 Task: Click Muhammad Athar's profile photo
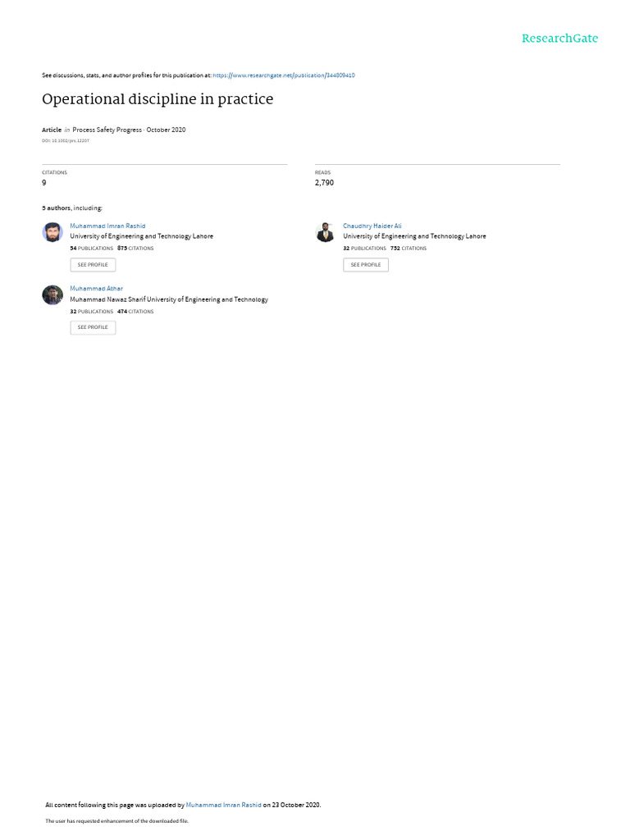coord(52,295)
